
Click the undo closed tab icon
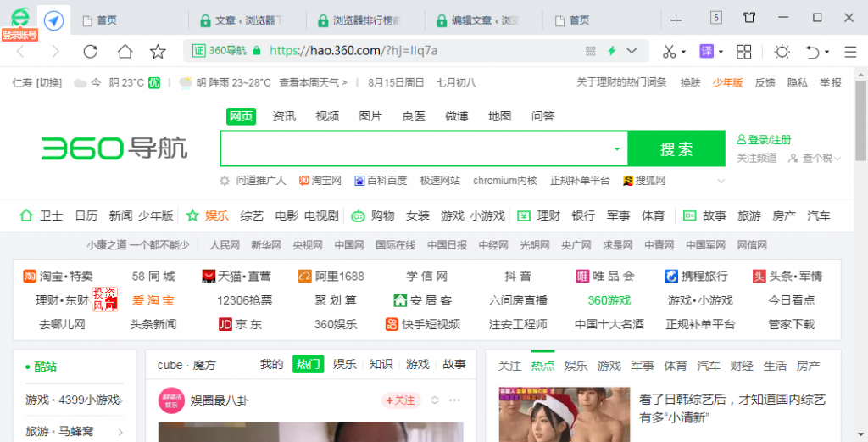tap(813, 52)
